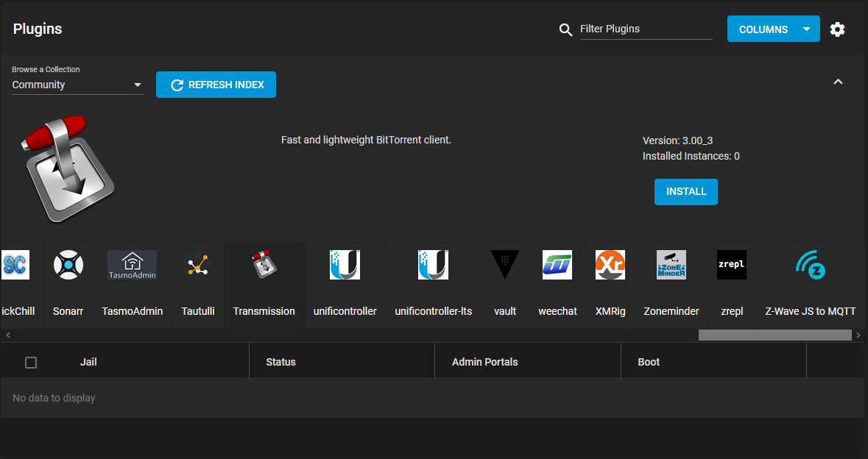Pick the Tautulli plugin icon
Viewport: 868px width, 459px height.
tap(197, 265)
